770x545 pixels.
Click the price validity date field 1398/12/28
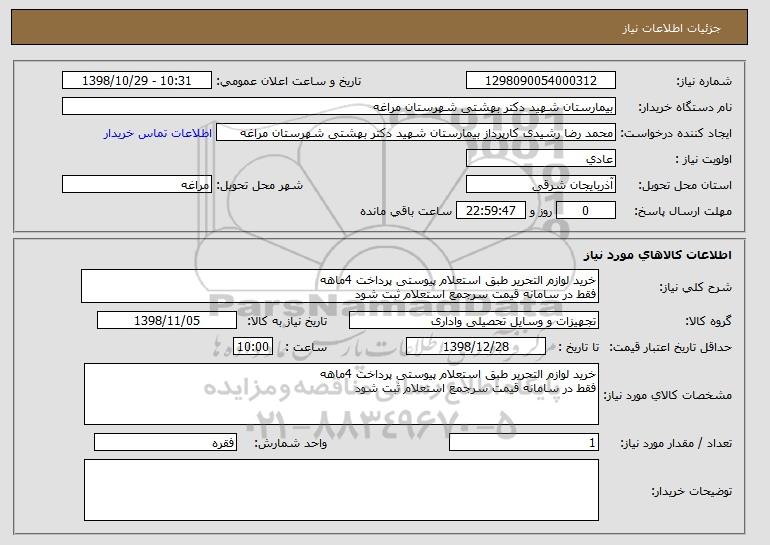[x=476, y=347]
